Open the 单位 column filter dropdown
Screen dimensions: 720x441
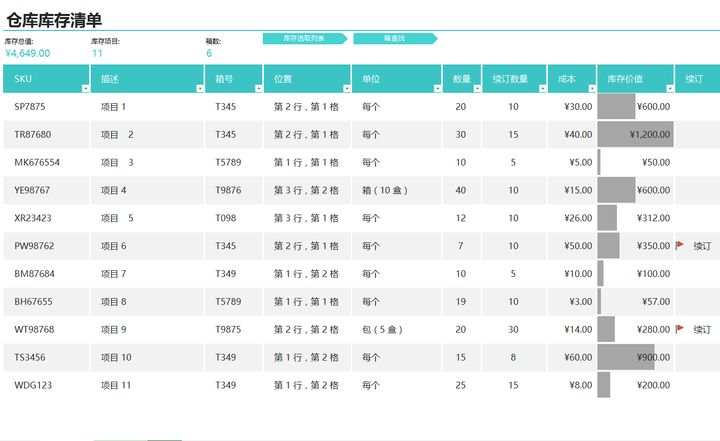point(437,88)
